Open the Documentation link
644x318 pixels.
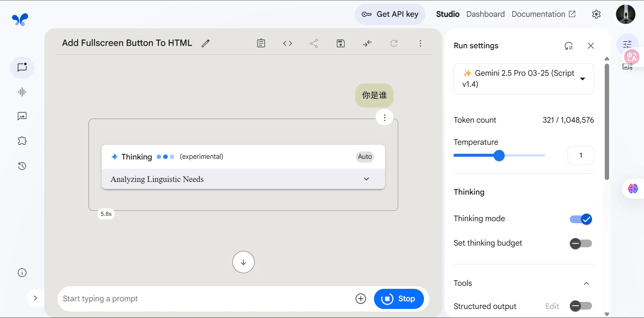(543, 14)
